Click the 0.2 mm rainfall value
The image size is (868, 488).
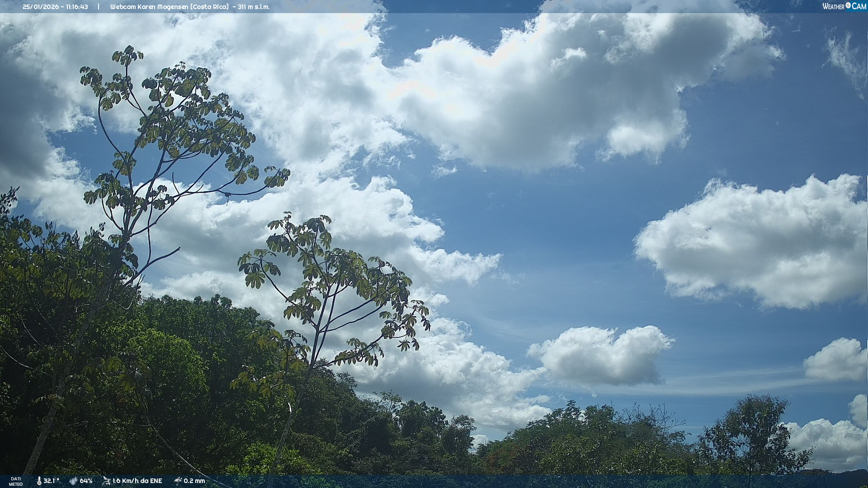click(x=194, y=481)
